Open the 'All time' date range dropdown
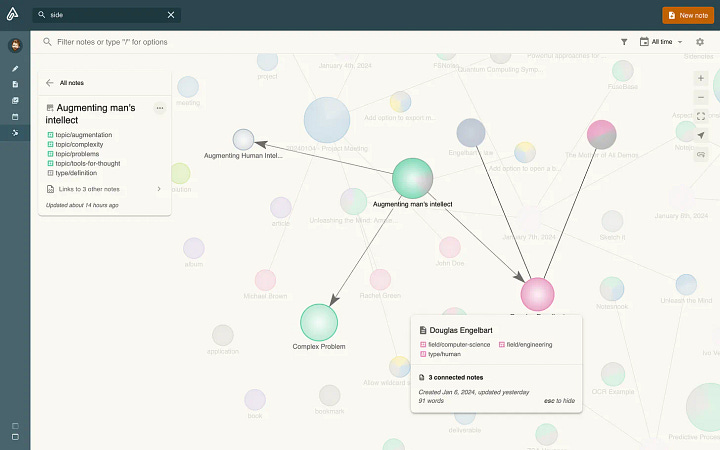The image size is (720, 450). [661, 42]
